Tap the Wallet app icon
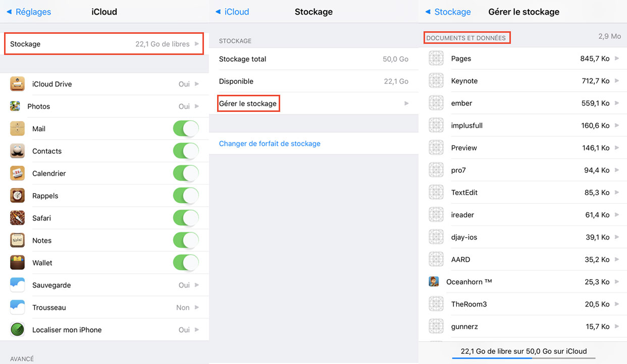Viewport: 627px width, 364px height. pyautogui.click(x=18, y=263)
